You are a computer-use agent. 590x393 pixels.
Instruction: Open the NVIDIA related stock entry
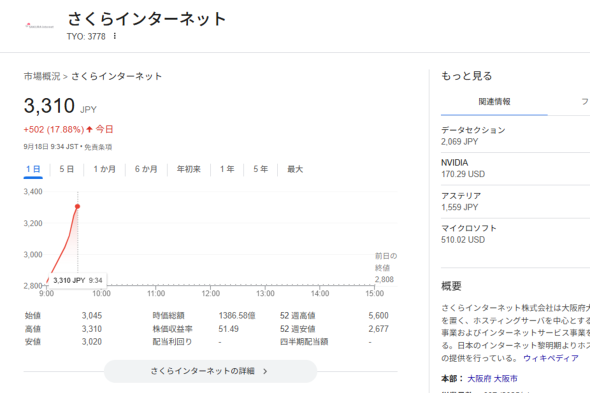tap(515, 168)
